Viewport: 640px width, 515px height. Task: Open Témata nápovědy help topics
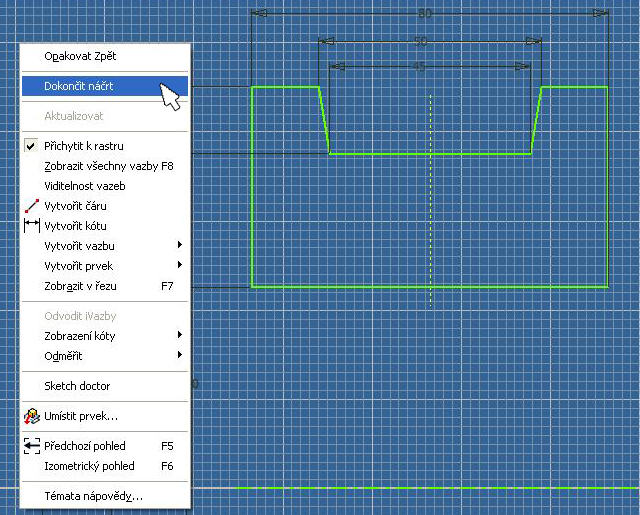105,496
